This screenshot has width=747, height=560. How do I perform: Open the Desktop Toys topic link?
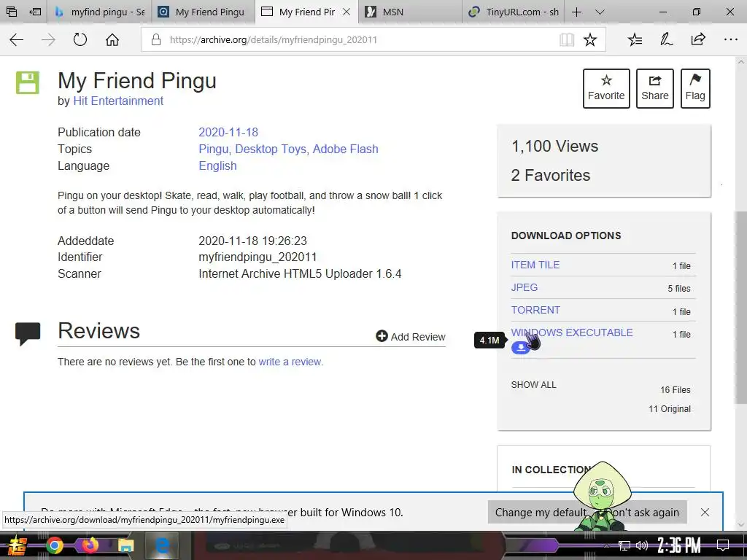[272, 149]
